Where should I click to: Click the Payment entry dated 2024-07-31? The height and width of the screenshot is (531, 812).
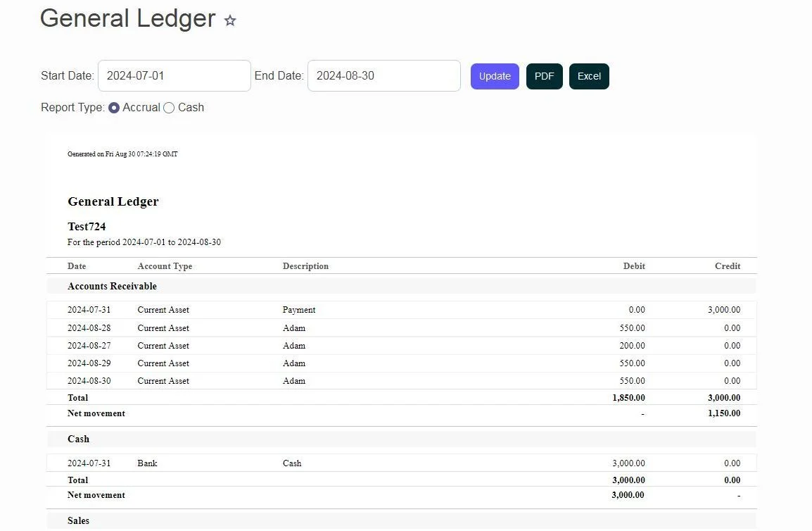[x=299, y=310]
